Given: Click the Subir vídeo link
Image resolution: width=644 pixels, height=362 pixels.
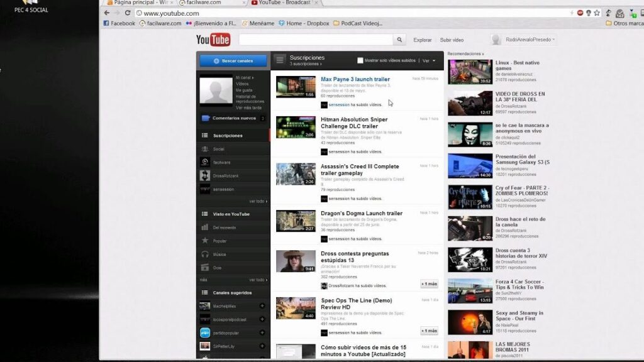Looking at the screenshot, I should click(452, 40).
